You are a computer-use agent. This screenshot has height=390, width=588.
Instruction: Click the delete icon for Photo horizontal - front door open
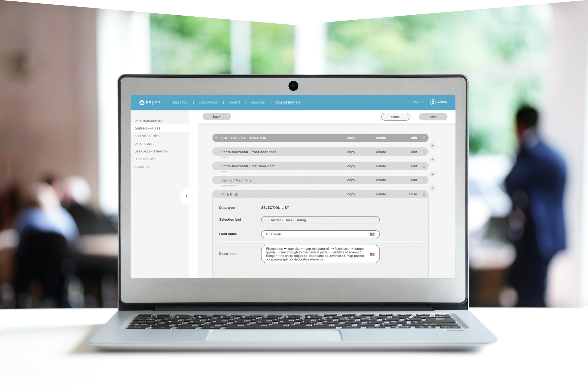pos(381,152)
